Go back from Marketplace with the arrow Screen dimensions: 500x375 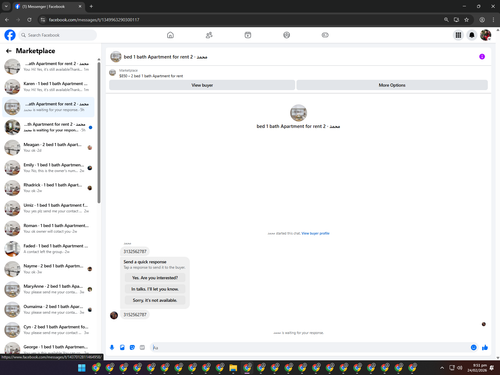pos(9,51)
